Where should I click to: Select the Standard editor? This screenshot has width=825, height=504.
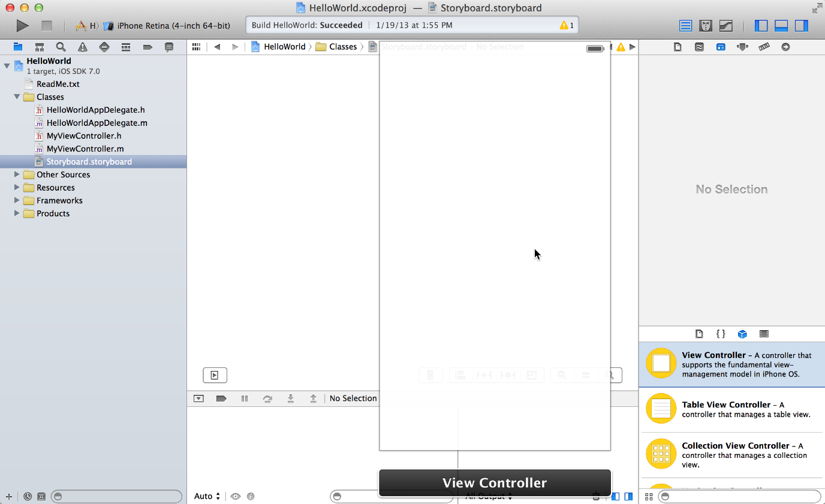point(686,26)
